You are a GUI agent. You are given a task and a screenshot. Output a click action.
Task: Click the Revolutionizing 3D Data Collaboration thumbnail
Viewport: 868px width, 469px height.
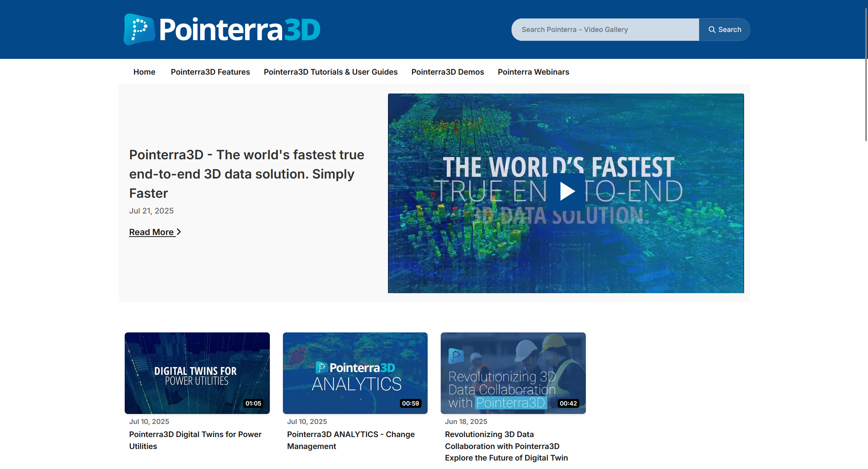[x=513, y=373]
